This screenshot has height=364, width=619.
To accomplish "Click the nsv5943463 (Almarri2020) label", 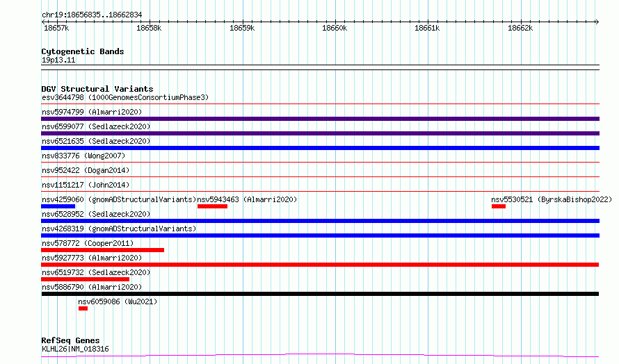I will tap(247, 199).
